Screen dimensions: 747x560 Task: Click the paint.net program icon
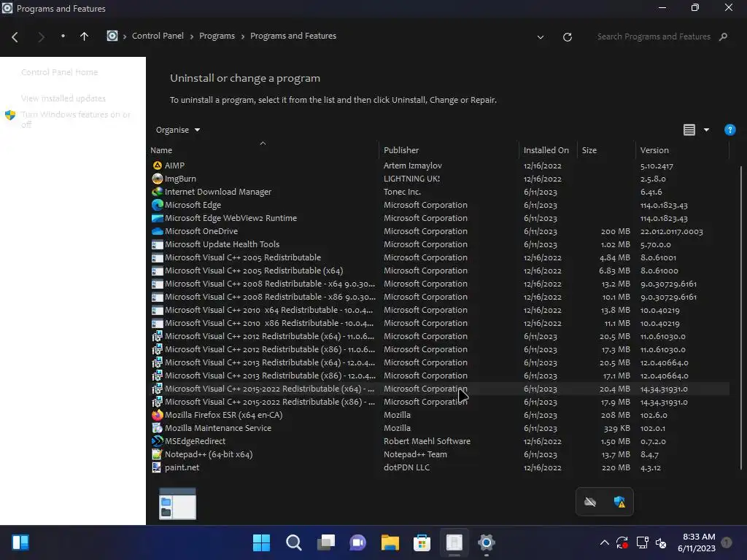click(x=157, y=467)
